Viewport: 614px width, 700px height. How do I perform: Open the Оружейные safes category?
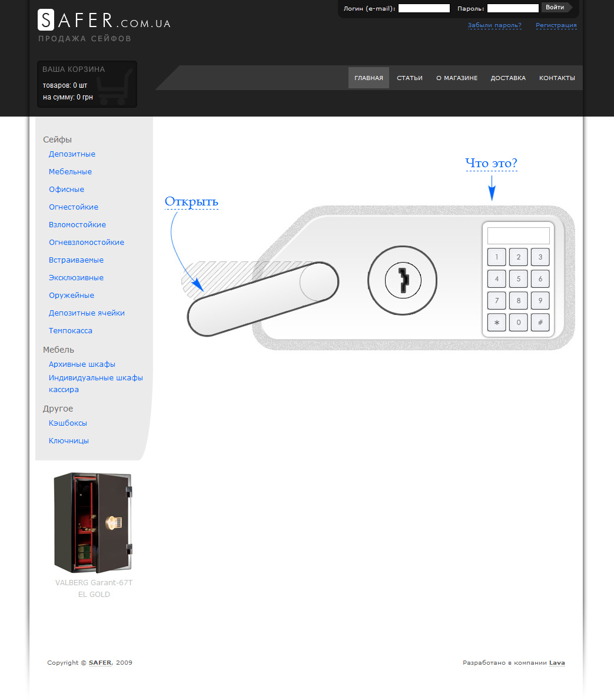pos(71,295)
